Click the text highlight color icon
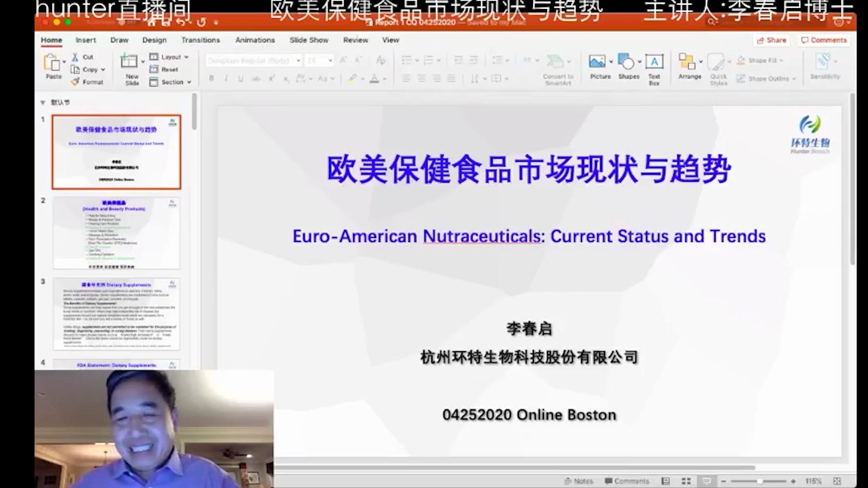The width and height of the screenshot is (868, 488). click(x=352, y=79)
